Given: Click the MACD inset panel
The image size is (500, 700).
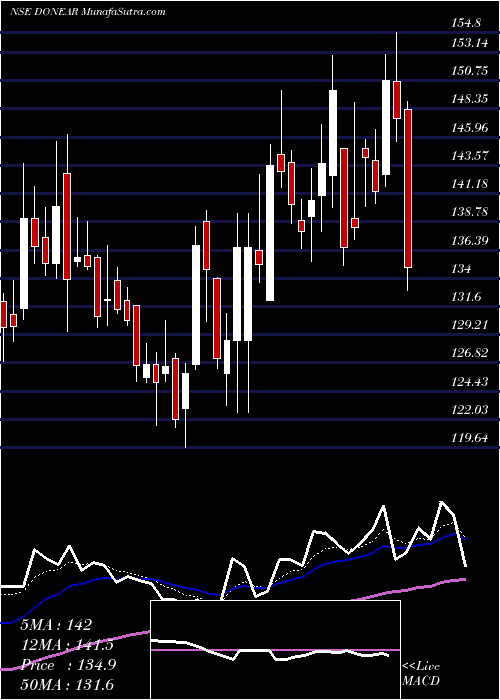Looking at the screenshot, I should tap(275, 650).
